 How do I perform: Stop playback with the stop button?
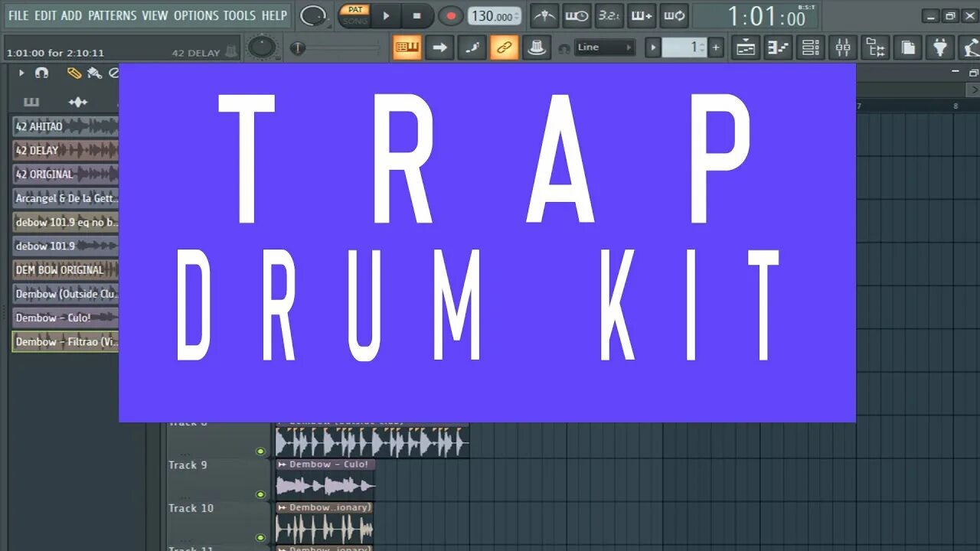[417, 15]
